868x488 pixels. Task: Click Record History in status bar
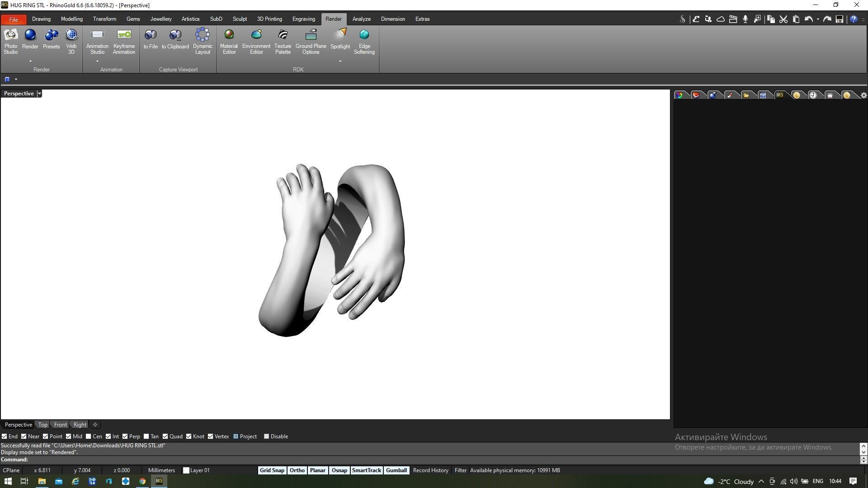pos(430,470)
